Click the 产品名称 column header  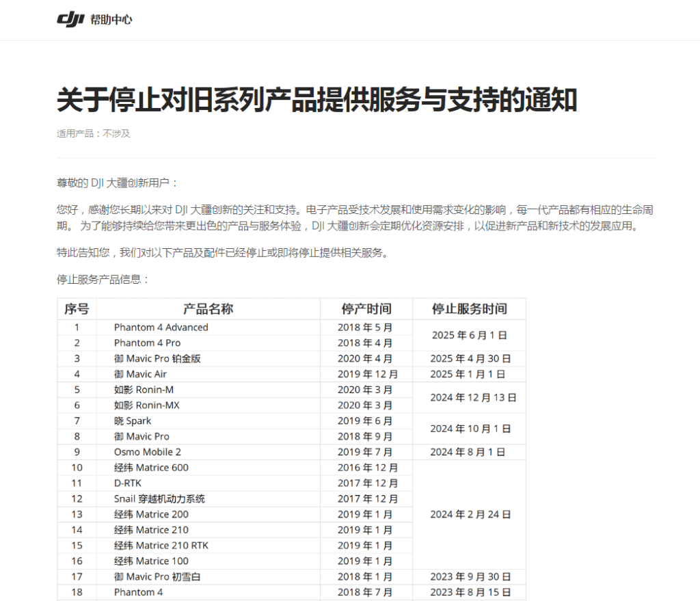click(208, 309)
